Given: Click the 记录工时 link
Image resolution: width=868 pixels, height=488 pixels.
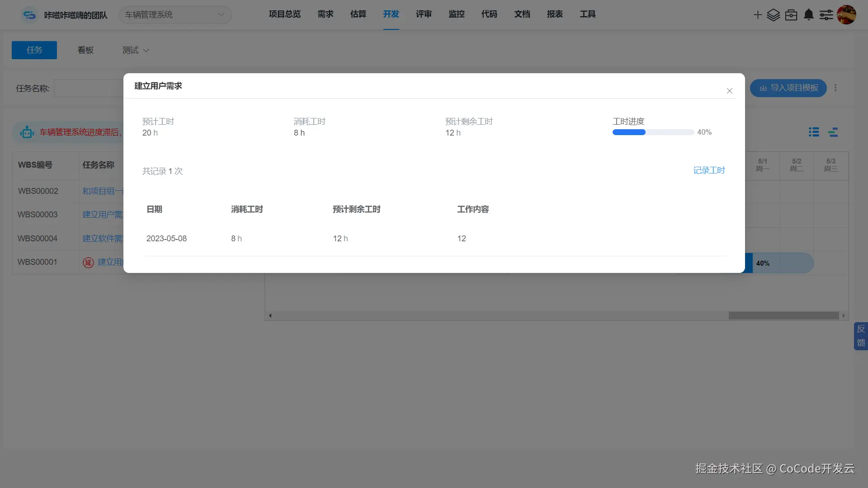Looking at the screenshot, I should [709, 170].
